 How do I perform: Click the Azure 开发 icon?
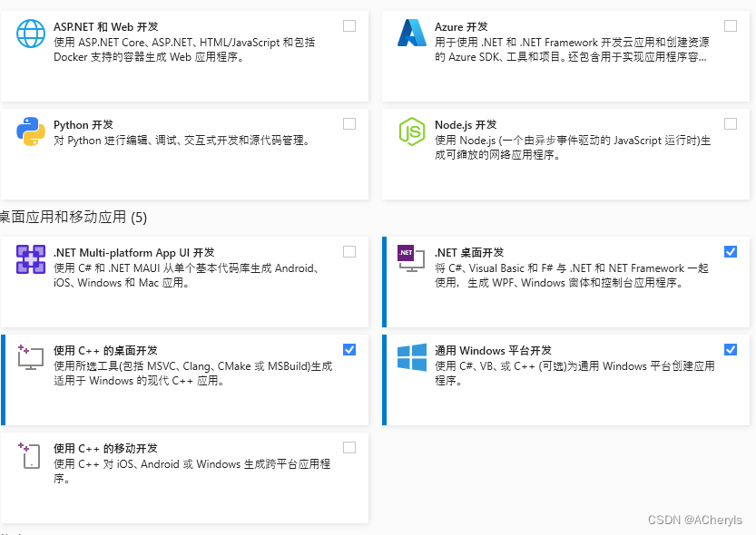coord(411,34)
